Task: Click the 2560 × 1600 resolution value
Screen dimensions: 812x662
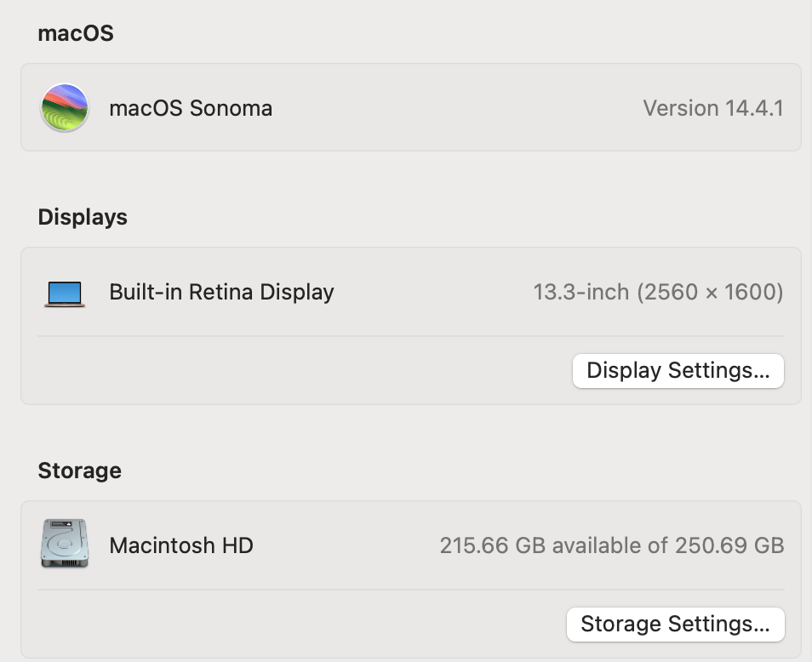Action: click(x=710, y=292)
